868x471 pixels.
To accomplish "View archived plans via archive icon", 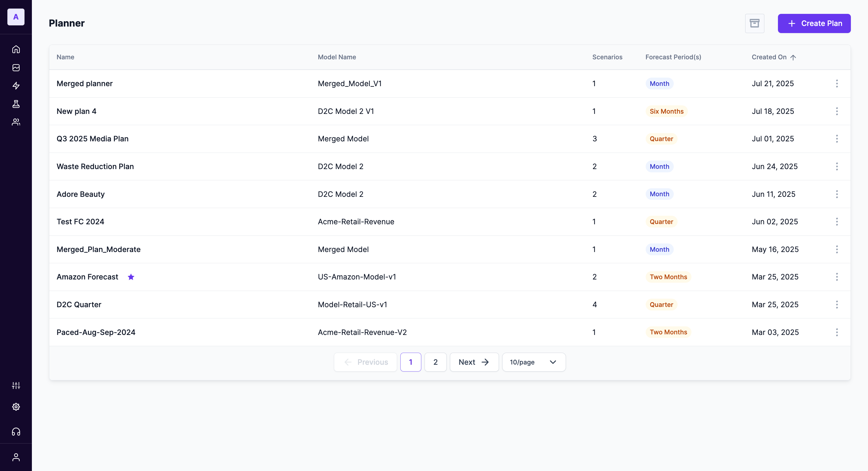I will pyautogui.click(x=754, y=23).
